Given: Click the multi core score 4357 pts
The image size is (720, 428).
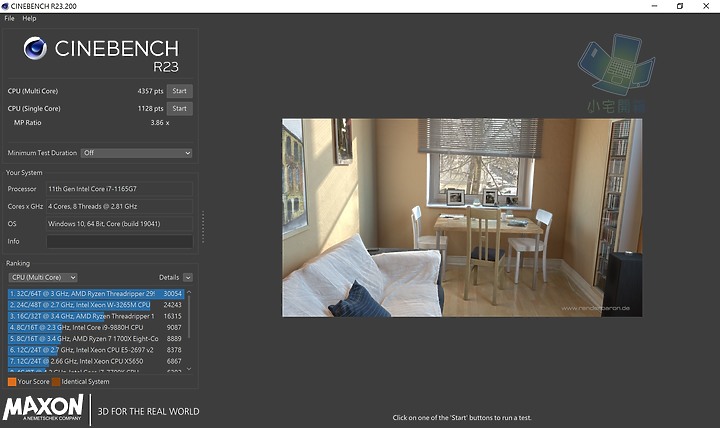Looking at the screenshot, I should coord(150,91).
